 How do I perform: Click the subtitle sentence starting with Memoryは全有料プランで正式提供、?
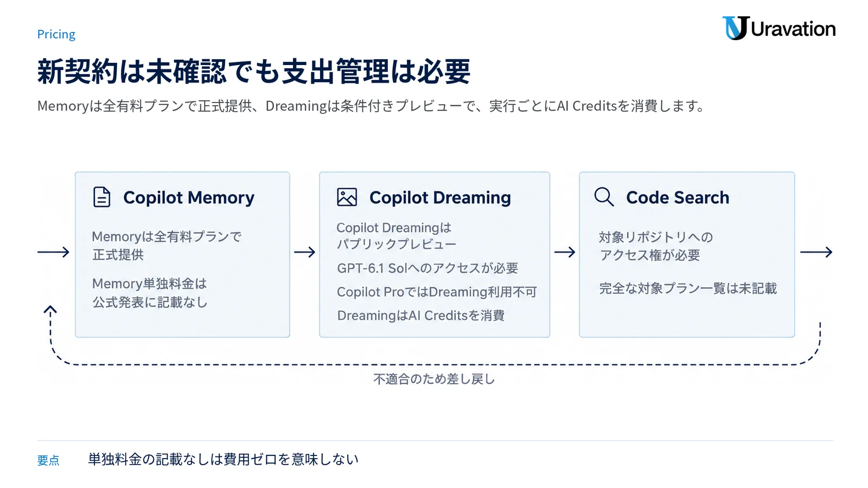coord(372,106)
